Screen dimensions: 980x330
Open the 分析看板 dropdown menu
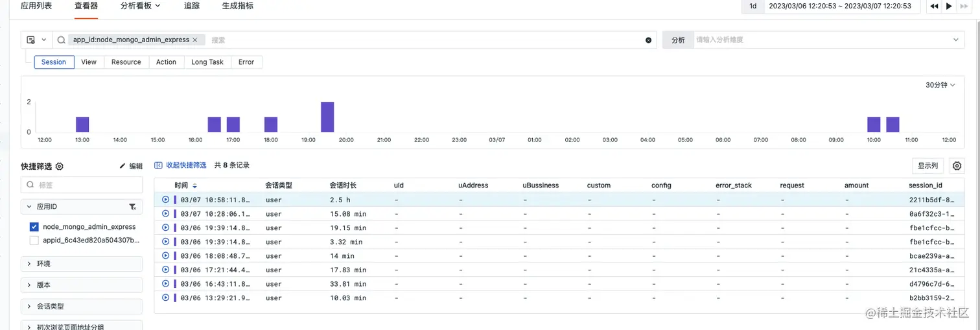[x=141, y=6]
